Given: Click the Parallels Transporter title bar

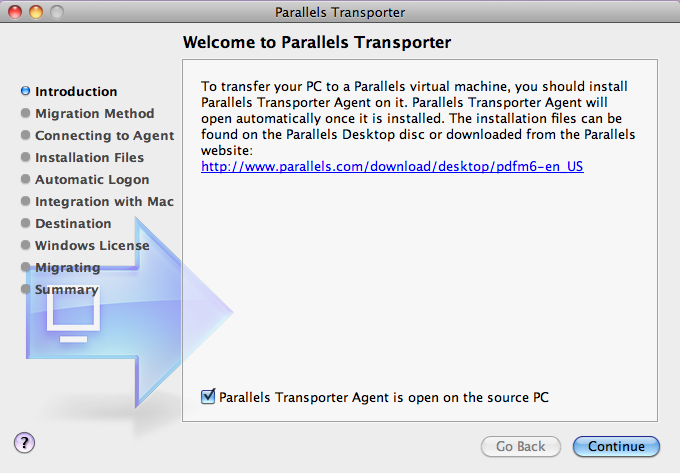Looking at the screenshot, I should (340, 12).
